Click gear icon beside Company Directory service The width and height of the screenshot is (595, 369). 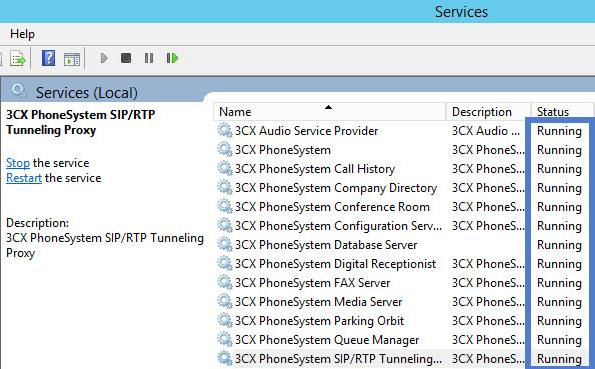coord(224,187)
